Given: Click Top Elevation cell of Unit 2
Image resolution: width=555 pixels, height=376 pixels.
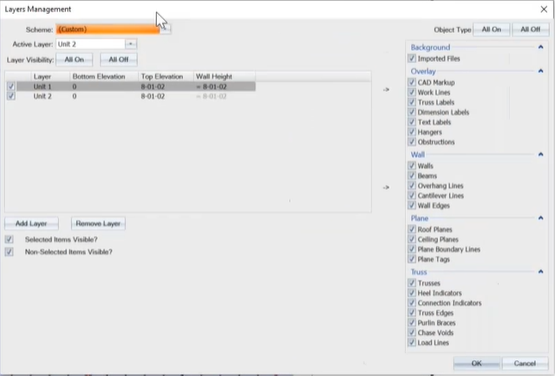Looking at the screenshot, I should [x=166, y=96].
